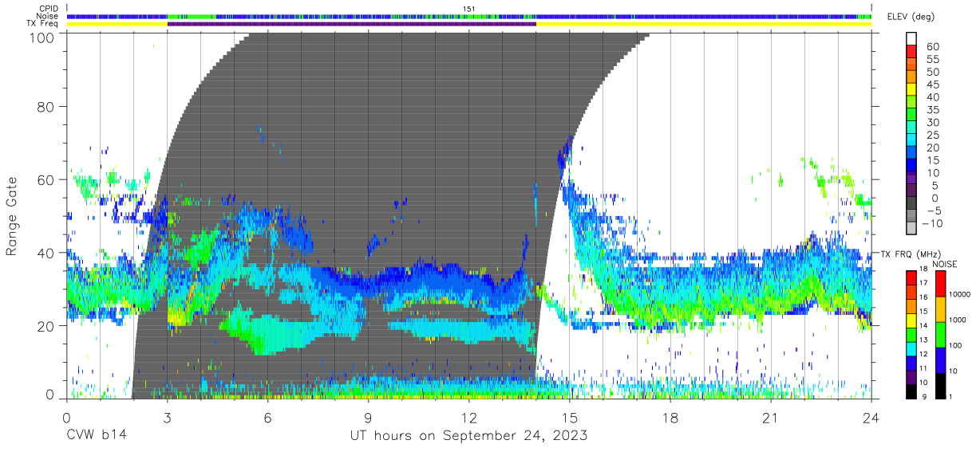This screenshot has width=980, height=452.
Task: Click the elevation colorbar label '45'
Action: click(x=933, y=85)
